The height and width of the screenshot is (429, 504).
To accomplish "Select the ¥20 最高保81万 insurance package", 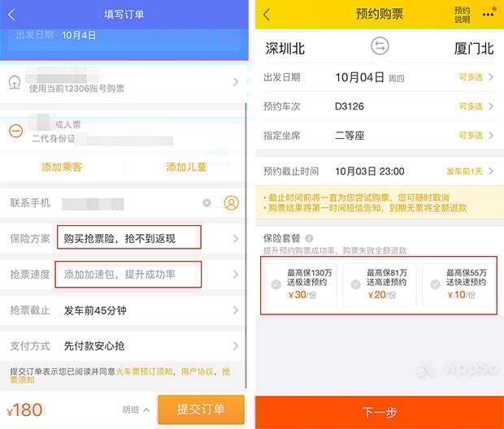I will pos(380,284).
